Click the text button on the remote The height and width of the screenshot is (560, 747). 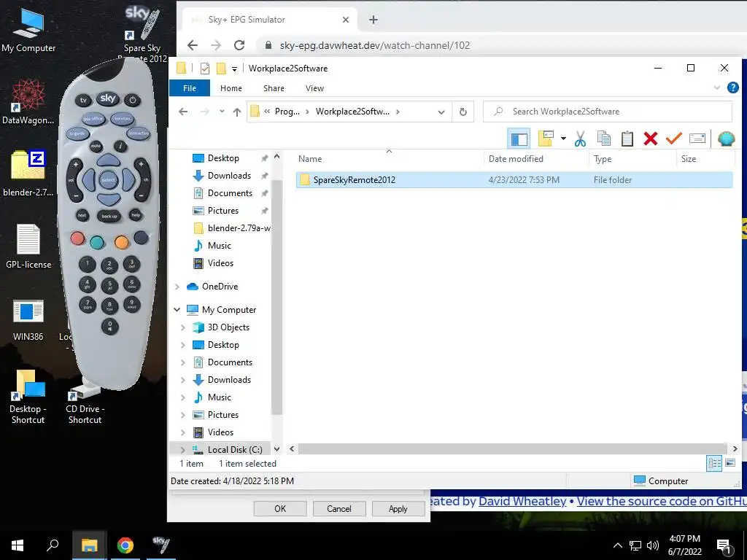click(x=82, y=215)
